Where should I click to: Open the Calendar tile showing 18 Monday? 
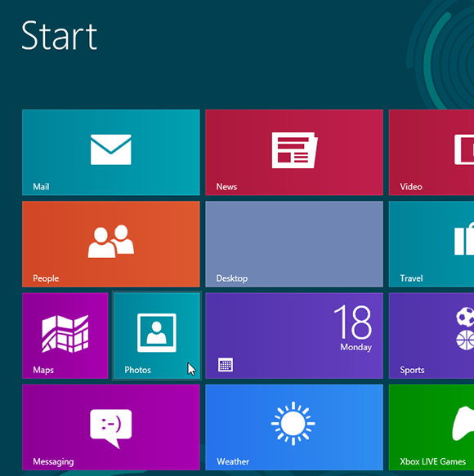294,336
